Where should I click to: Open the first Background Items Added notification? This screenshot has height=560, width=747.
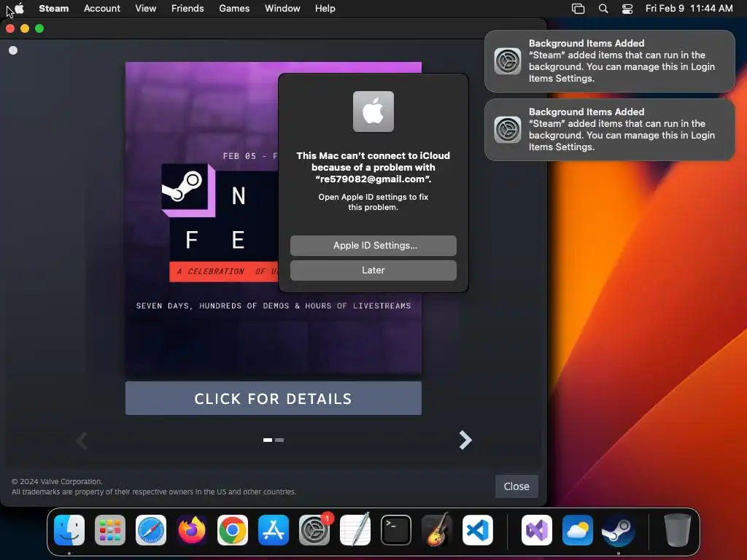610,61
